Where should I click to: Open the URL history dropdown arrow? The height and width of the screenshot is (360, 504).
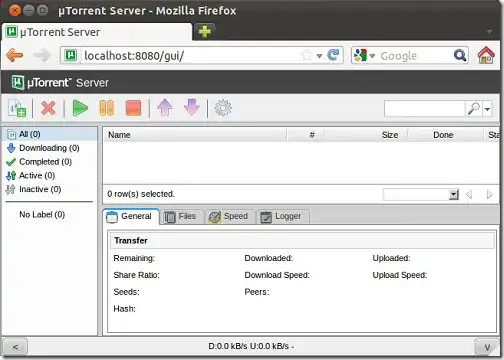(x=319, y=56)
